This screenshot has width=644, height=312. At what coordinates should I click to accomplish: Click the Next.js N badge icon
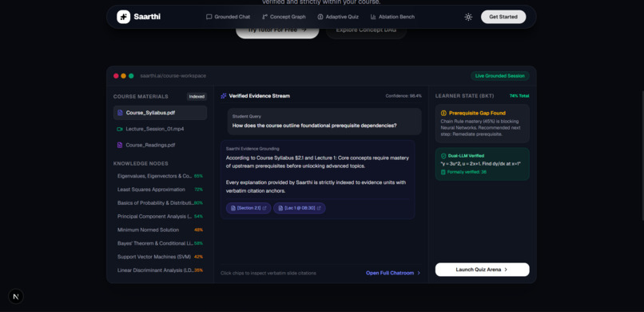(x=16, y=296)
